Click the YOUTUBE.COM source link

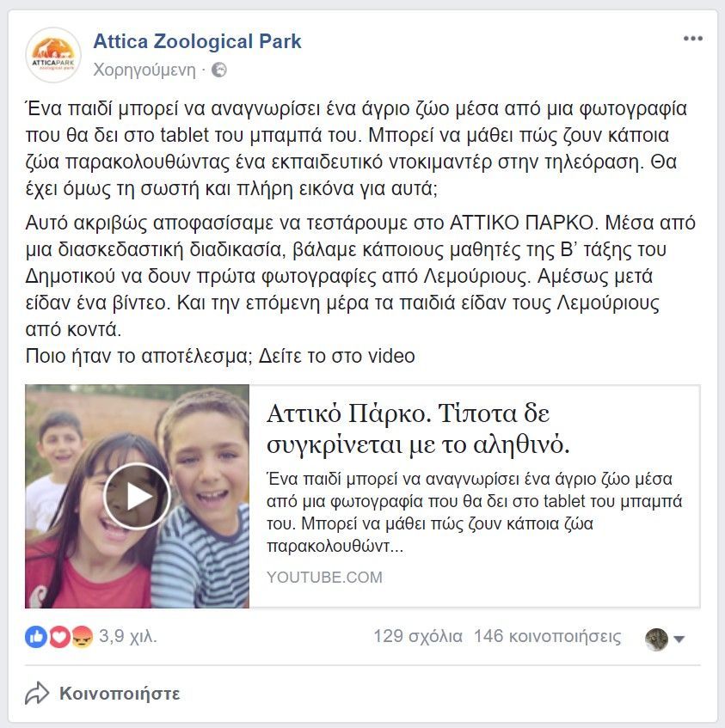point(324,577)
